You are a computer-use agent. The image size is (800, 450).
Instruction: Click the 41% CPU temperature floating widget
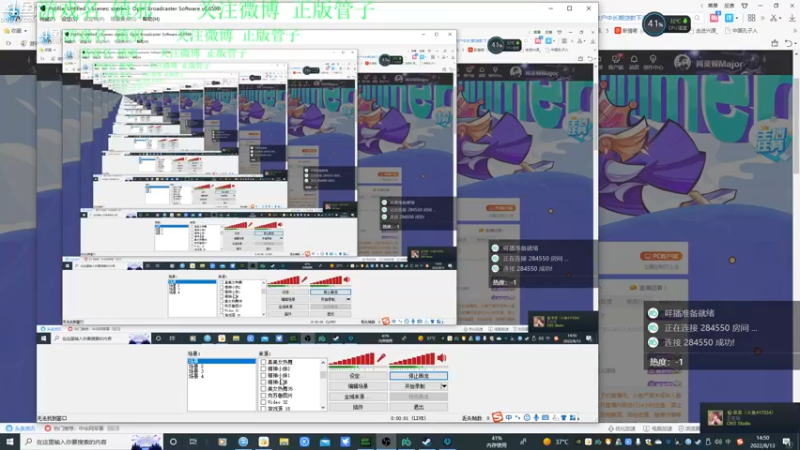click(667, 23)
